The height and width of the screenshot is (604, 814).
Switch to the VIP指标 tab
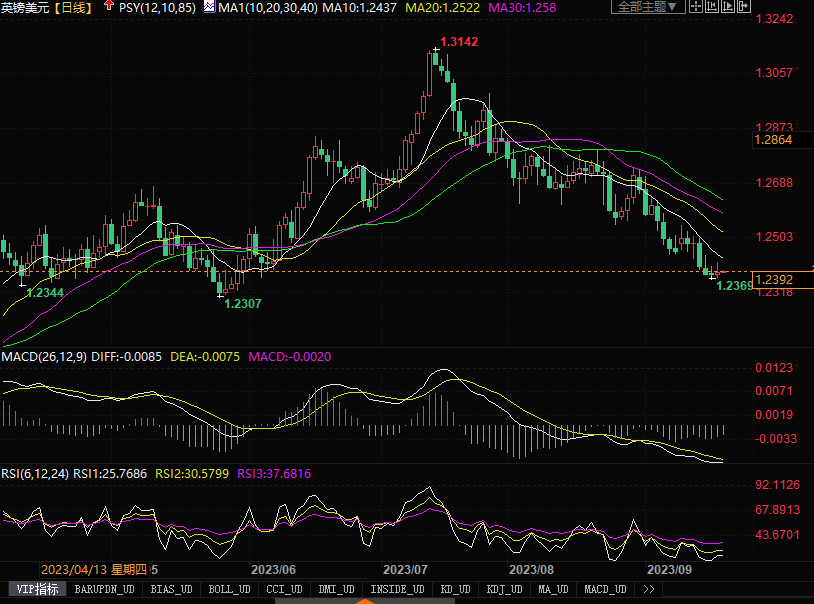[x=33, y=590]
